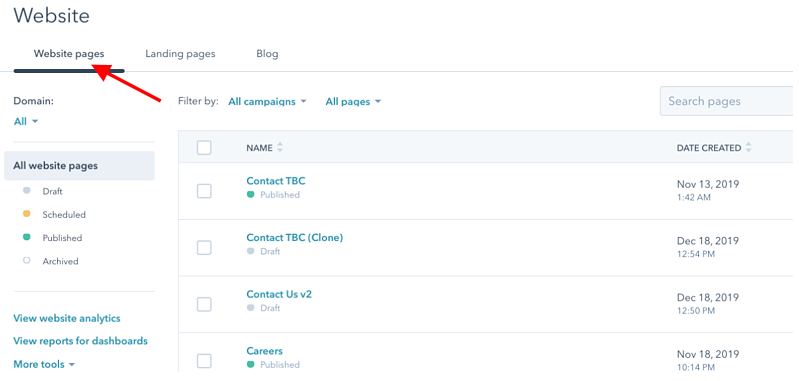The width and height of the screenshot is (799, 381).
Task: Tick the select-all checkbox in table header
Action: click(204, 148)
